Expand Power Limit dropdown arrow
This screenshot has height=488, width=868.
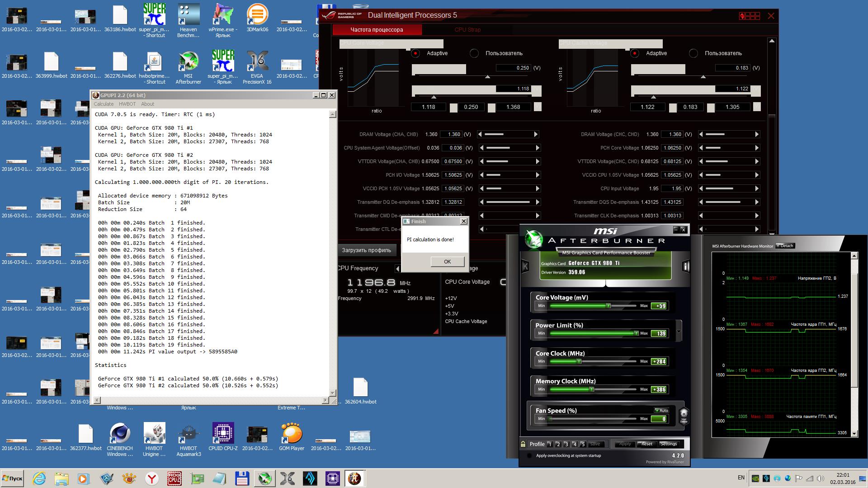(x=679, y=332)
